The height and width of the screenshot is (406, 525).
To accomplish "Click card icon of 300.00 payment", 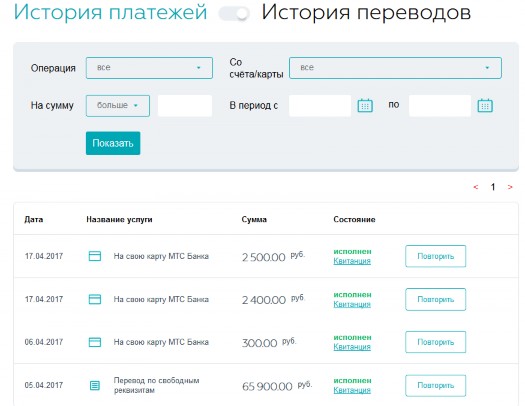I will click(x=95, y=342).
